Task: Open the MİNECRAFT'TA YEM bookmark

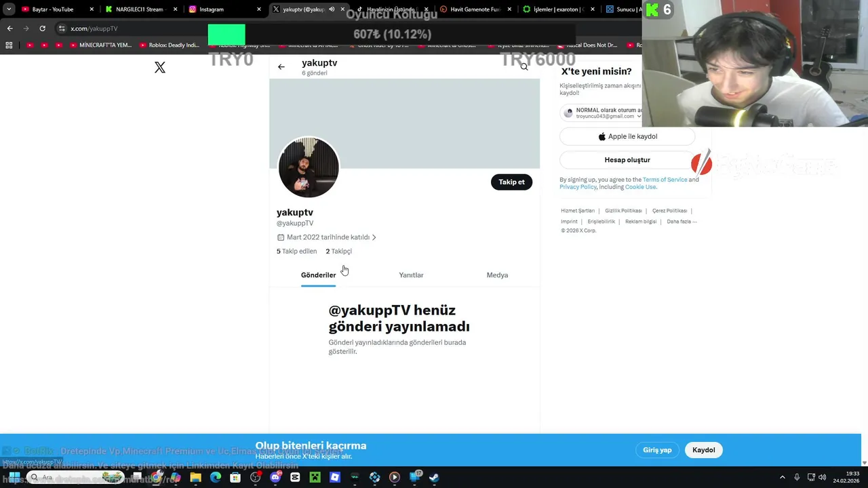Action: (100, 45)
